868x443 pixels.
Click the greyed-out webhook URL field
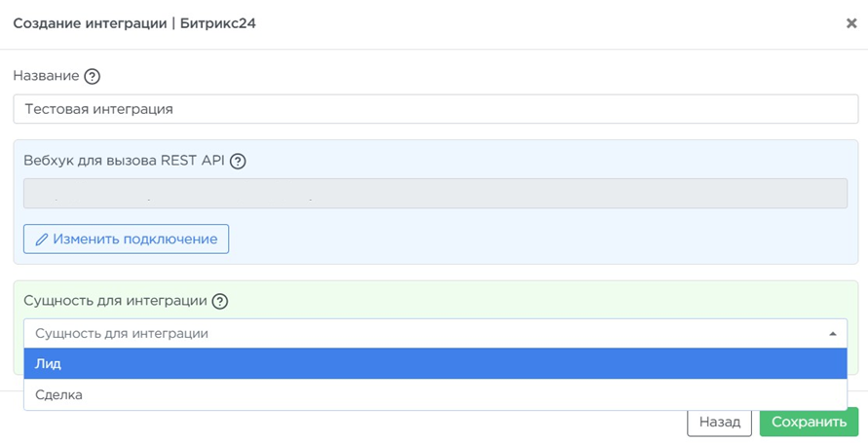[435, 193]
